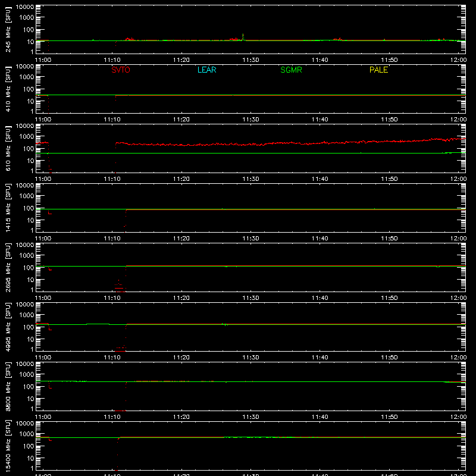Click 11:30 label under the 4995 MHz panel
Image resolution: width=476 pixels, height=476 pixels.
(x=250, y=358)
